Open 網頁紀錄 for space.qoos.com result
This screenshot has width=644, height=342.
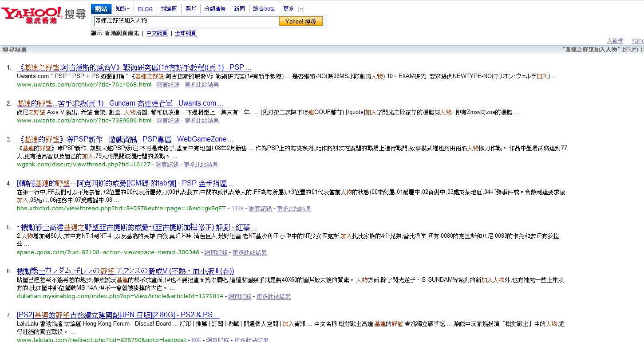click(x=216, y=252)
